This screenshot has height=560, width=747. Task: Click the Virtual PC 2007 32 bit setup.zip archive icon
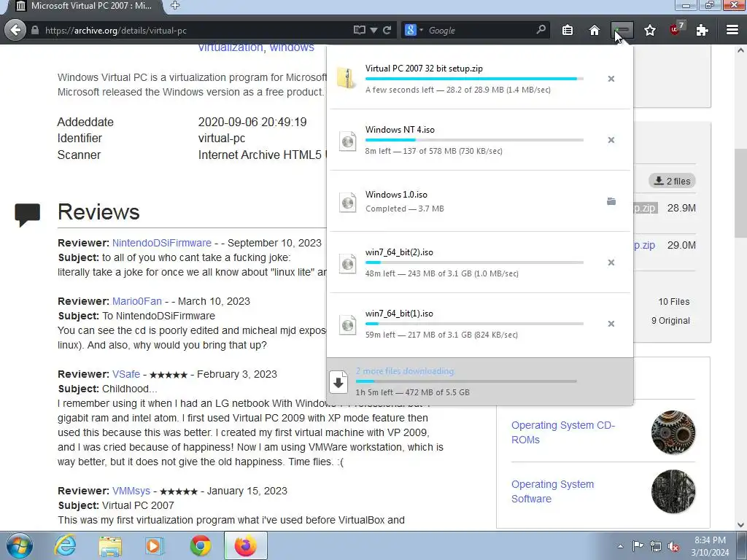click(347, 78)
